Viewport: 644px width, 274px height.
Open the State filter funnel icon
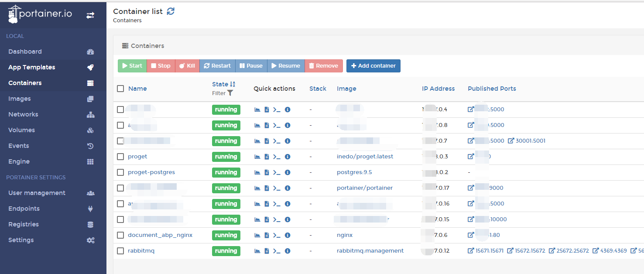[230, 93]
